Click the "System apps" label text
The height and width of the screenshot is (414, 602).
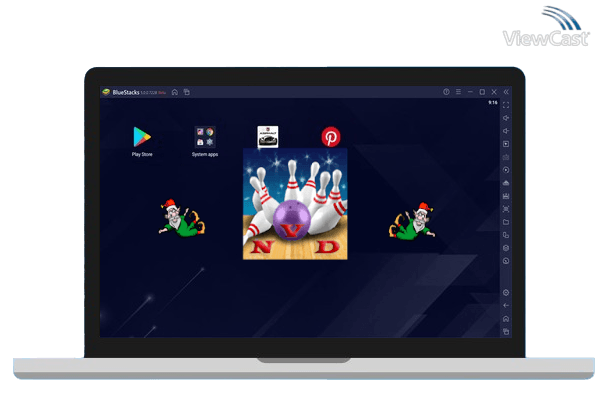click(x=205, y=154)
